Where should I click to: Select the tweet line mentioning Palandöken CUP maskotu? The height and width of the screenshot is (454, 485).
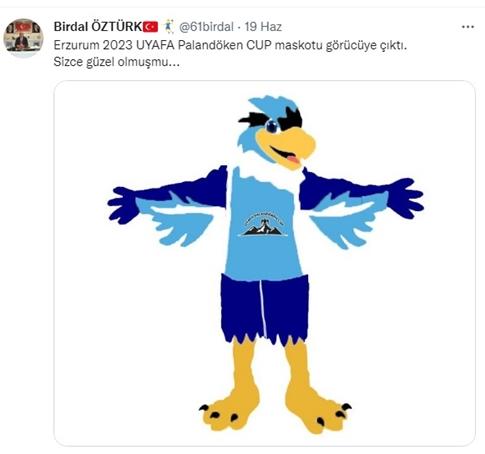tap(230, 45)
